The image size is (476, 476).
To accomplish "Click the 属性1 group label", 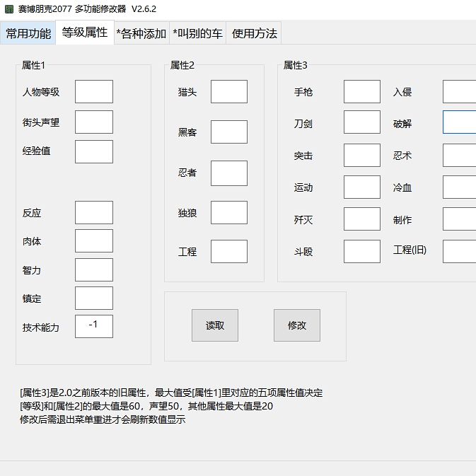I will 33,65.
